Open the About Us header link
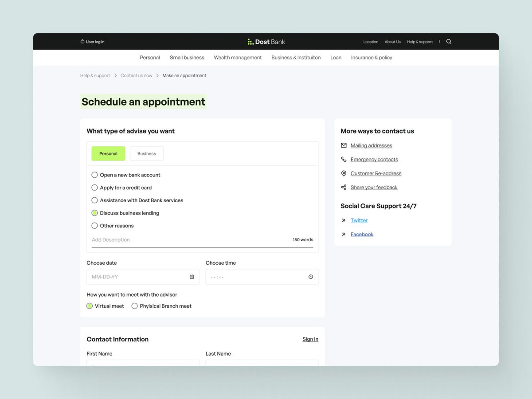Screen dimensions: 532x399 click(x=392, y=42)
